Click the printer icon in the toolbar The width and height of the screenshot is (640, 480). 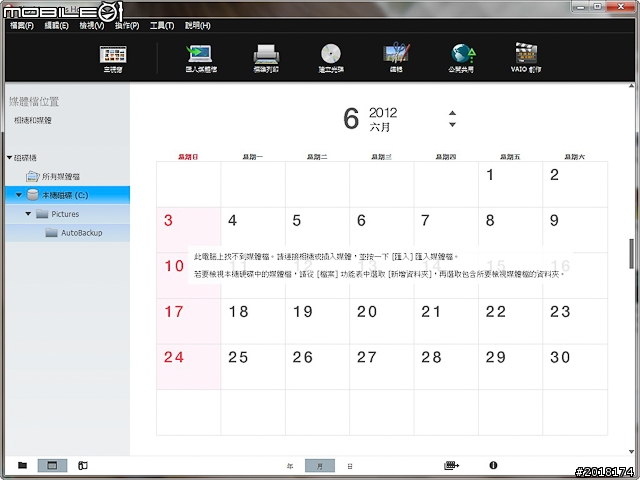click(265, 57)
